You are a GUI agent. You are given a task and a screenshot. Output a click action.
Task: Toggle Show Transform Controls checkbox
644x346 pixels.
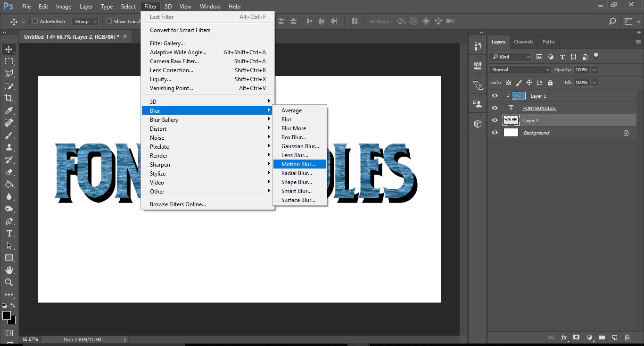109,21
